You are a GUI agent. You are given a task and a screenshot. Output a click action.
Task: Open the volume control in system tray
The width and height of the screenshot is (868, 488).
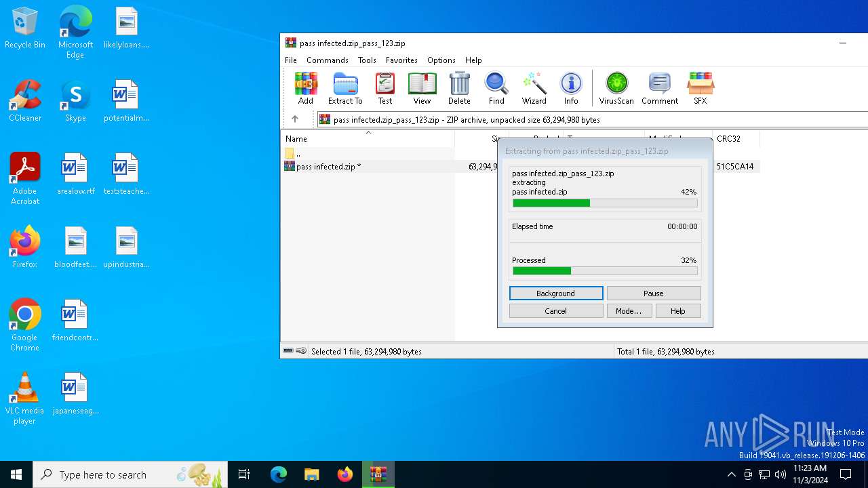tap(781, 474)
